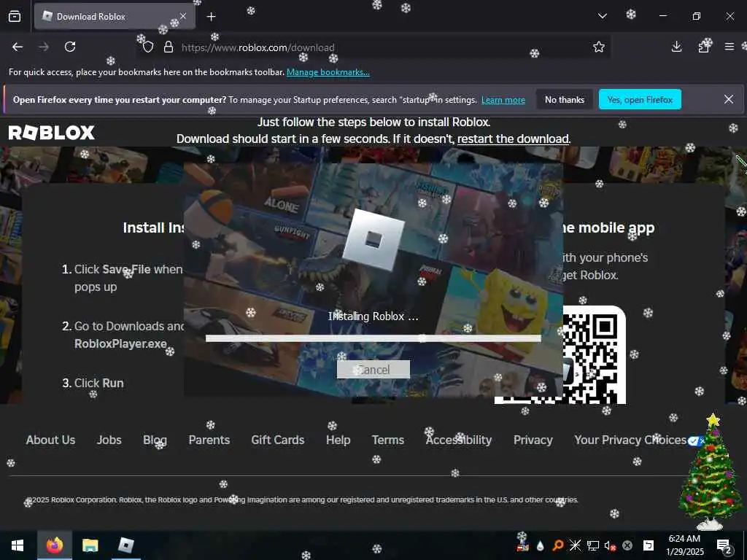
Task: Open a new browser tab
Action: point(211,17)
